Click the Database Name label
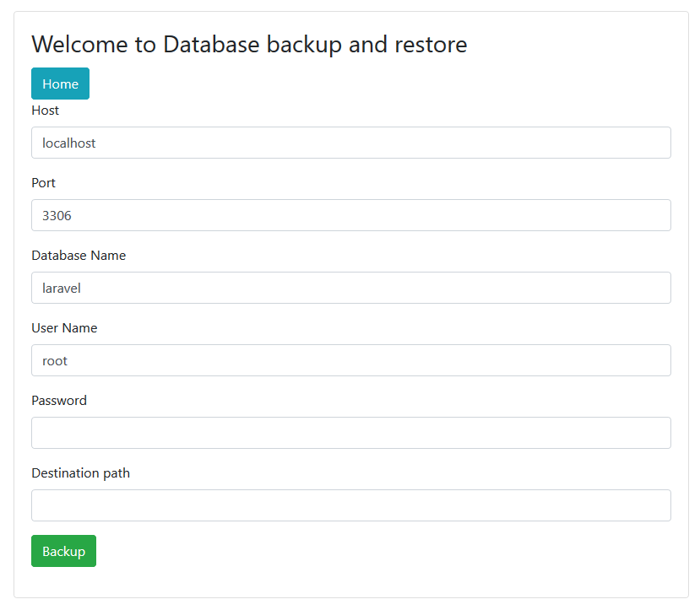The height and width of the screenshot is (610, 700). point(79,256)
